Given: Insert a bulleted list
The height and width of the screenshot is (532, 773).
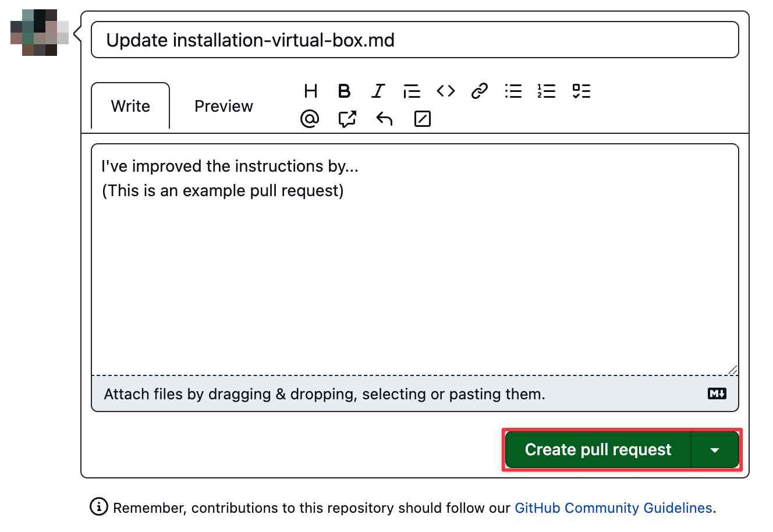Looking at the screenshot, I should pos(513,91).
